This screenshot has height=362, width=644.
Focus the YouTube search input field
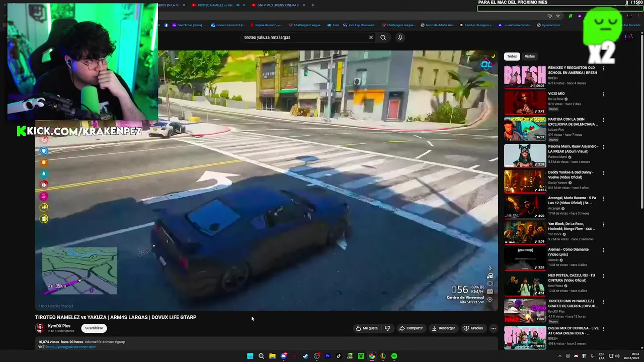coord(304,37)
